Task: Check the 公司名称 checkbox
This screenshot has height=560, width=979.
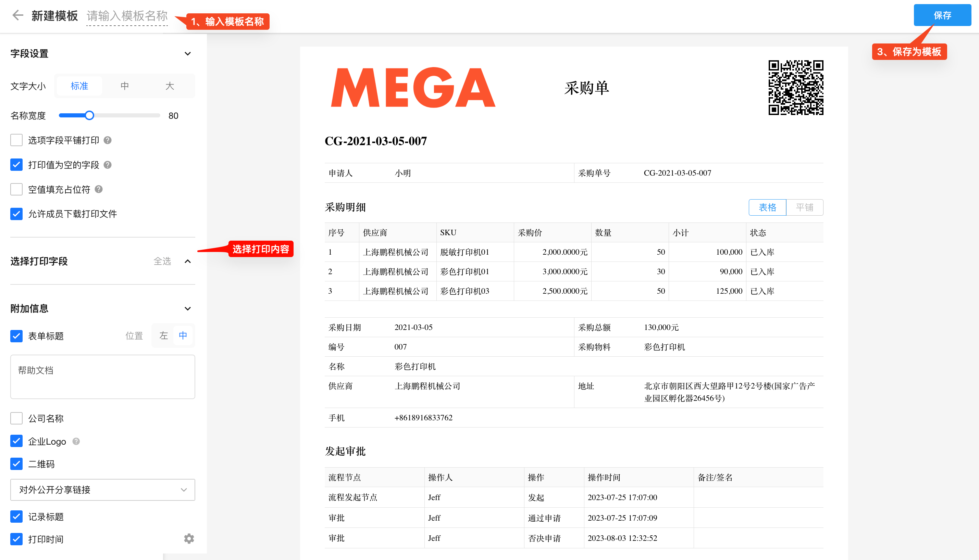Action: pos(16,418)
